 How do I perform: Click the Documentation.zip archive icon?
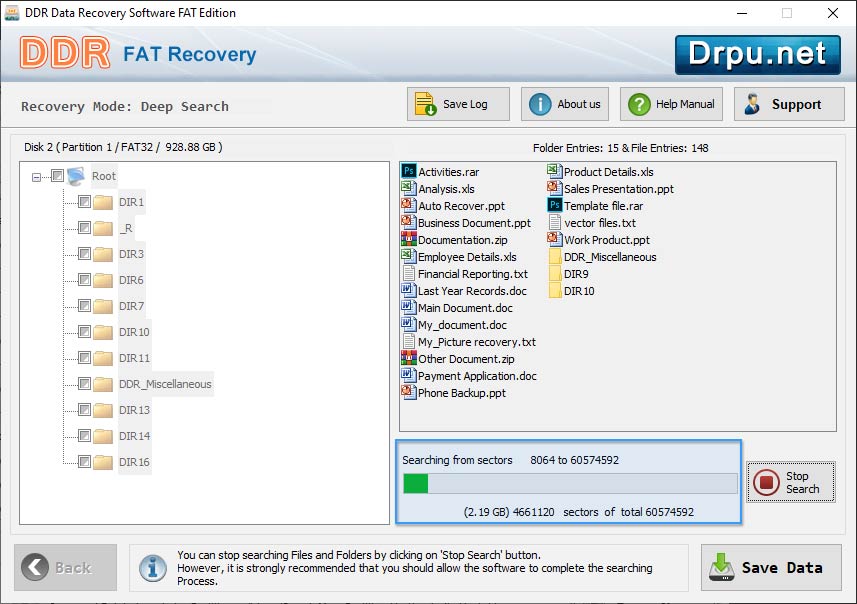pos(408,239)
